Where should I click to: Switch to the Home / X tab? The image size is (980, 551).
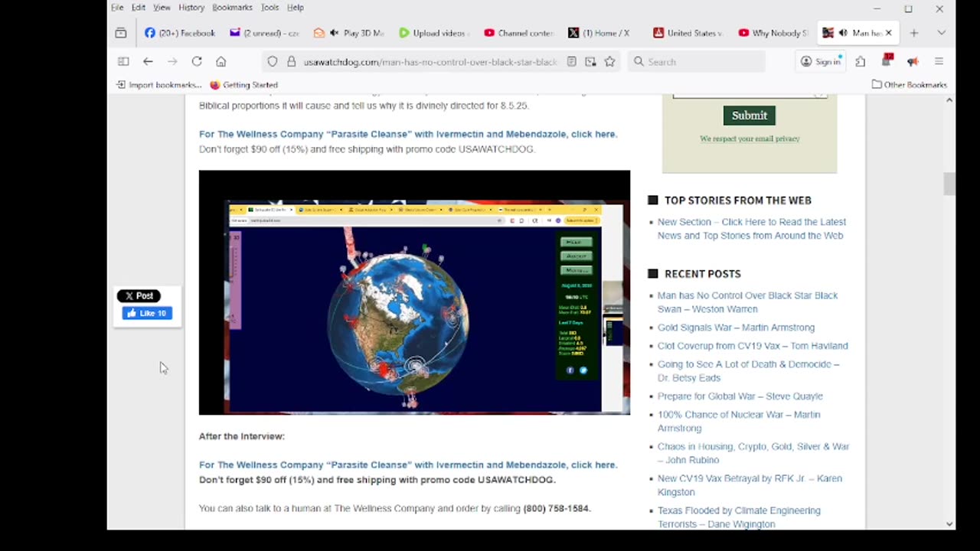603,33
